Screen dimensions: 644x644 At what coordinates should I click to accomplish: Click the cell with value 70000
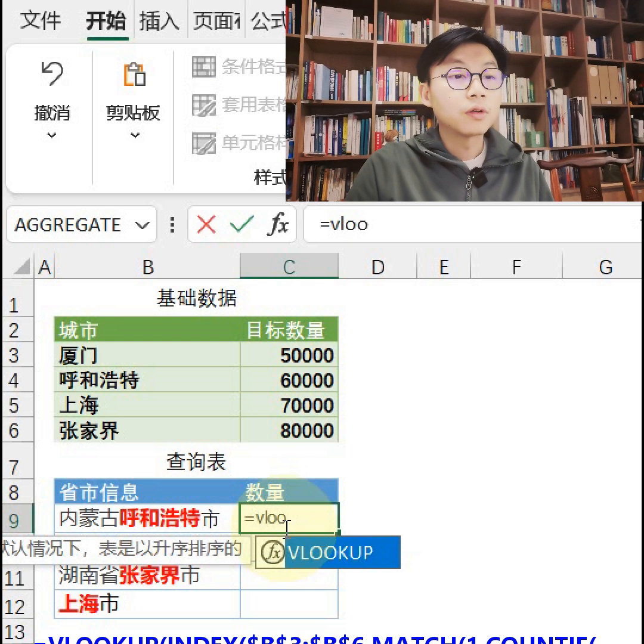[x=289, y=405]
